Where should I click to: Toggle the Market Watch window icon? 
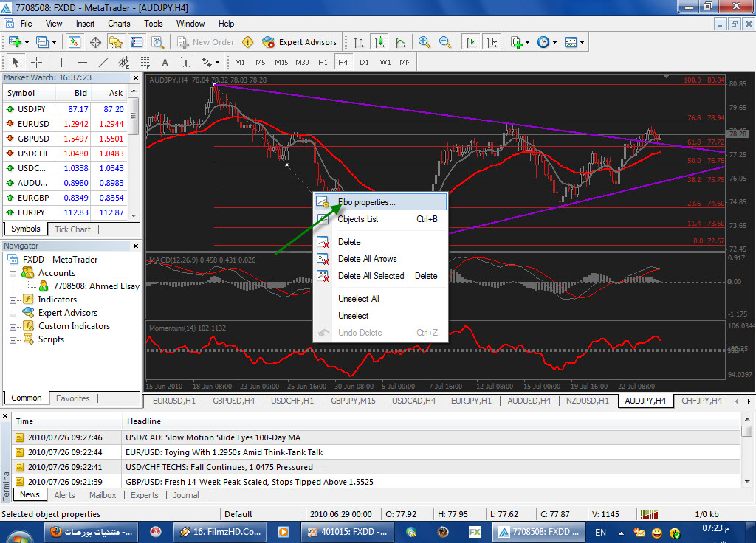pos(75,42)
